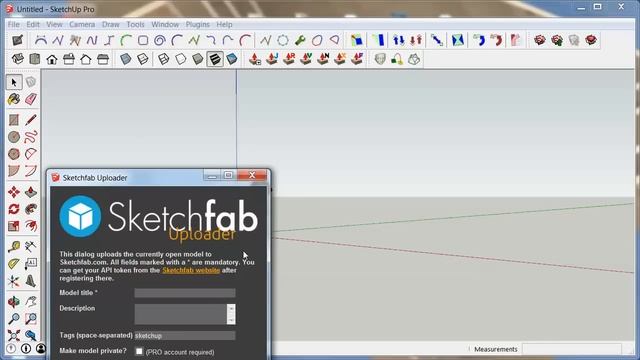640x360 pixels.
Task: Open the Help menu
Action: tap(224, 24)
